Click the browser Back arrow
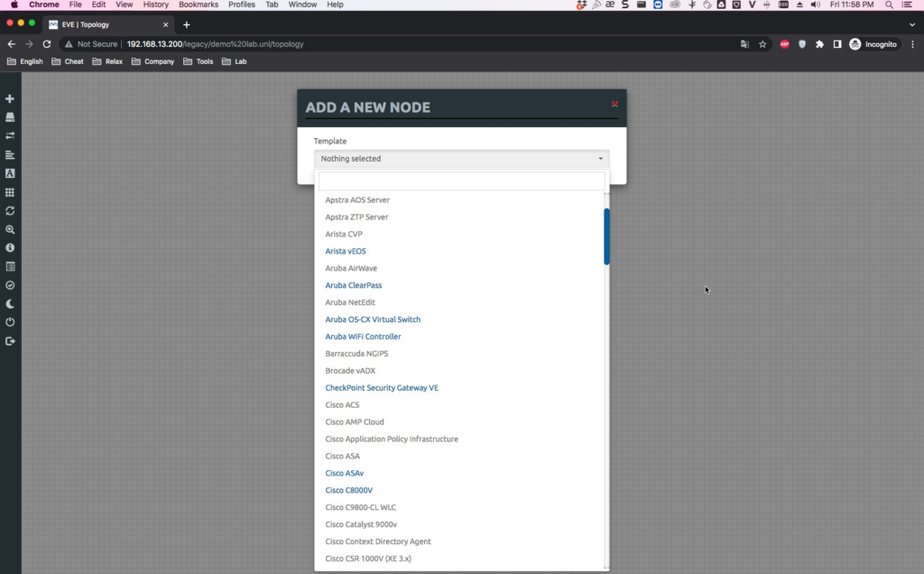924x574 pixels. (x=11, y=44)
